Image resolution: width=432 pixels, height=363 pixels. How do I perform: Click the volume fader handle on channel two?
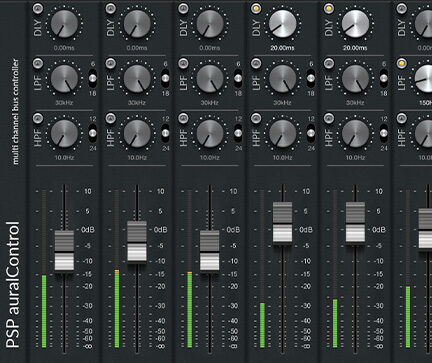[x=137, y=242]
